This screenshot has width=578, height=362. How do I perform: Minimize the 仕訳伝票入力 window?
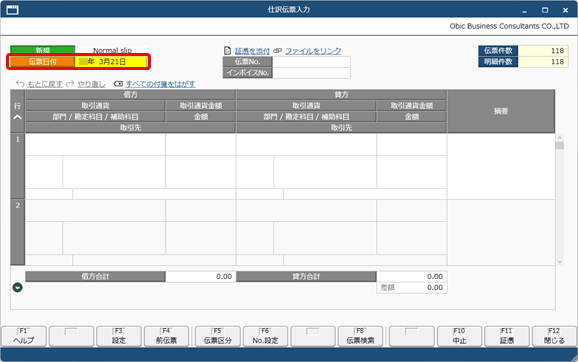(x=525, y=10)
